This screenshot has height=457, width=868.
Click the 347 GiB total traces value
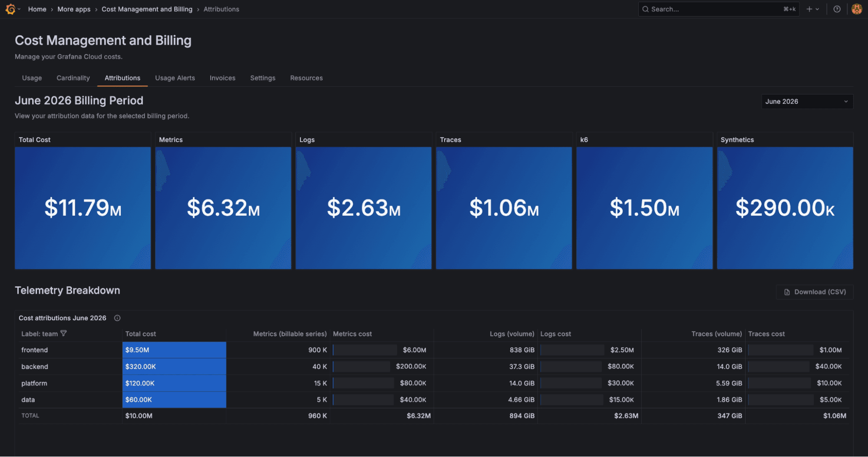click(x=729, y=416)
